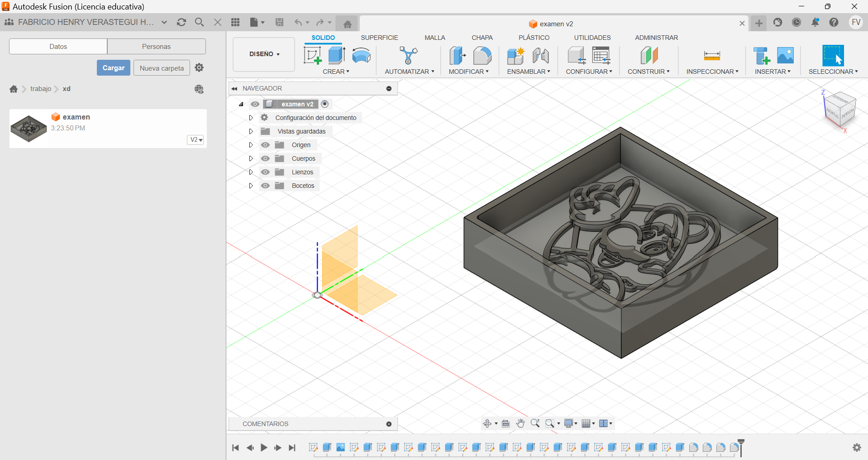Click the Home tab icon
This screenshot has width=868, height=460.
[x=348, y=24]
